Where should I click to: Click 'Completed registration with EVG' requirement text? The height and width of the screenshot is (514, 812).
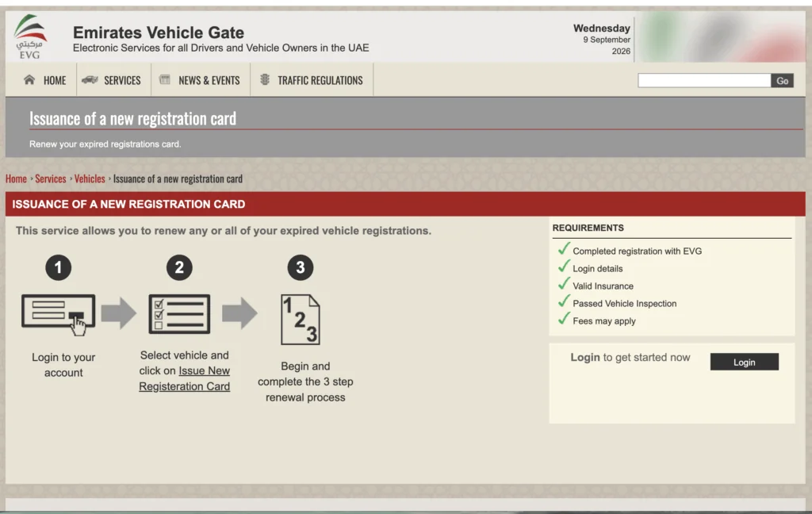pos(637,251)
